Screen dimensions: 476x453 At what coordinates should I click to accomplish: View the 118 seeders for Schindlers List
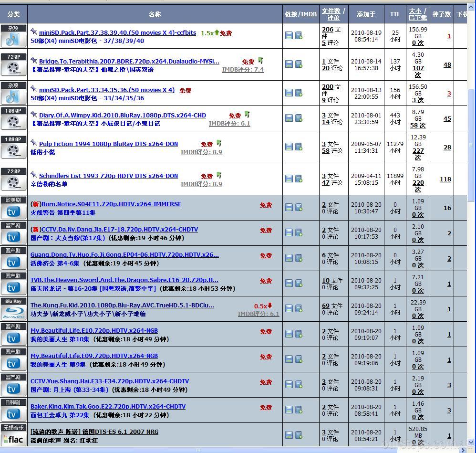pos(445,179)
